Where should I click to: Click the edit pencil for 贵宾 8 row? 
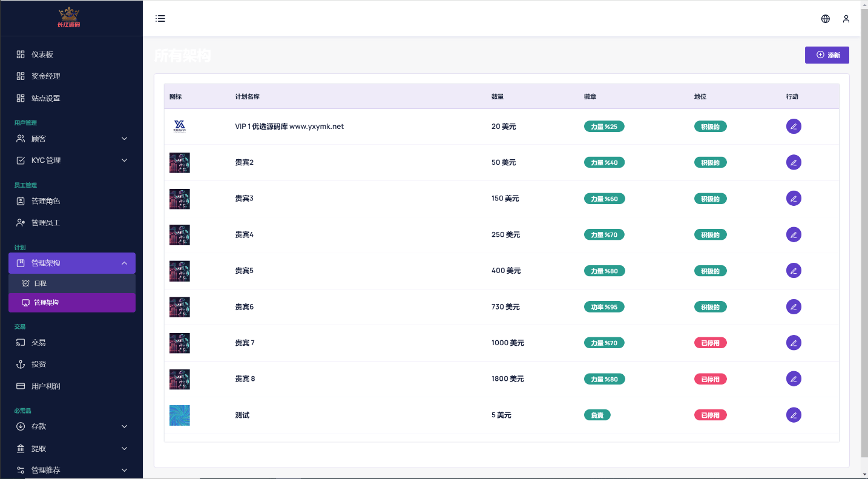[794, 379]
